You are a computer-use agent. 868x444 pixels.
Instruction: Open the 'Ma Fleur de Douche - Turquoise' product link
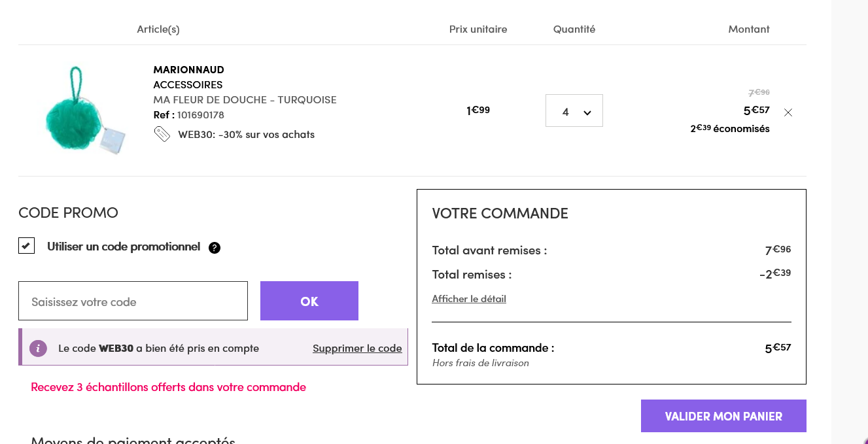[245, 100]
